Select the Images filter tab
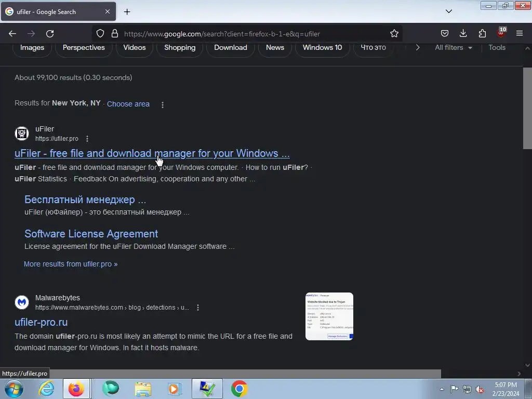 pyautogui.click(x=32, y=47)
